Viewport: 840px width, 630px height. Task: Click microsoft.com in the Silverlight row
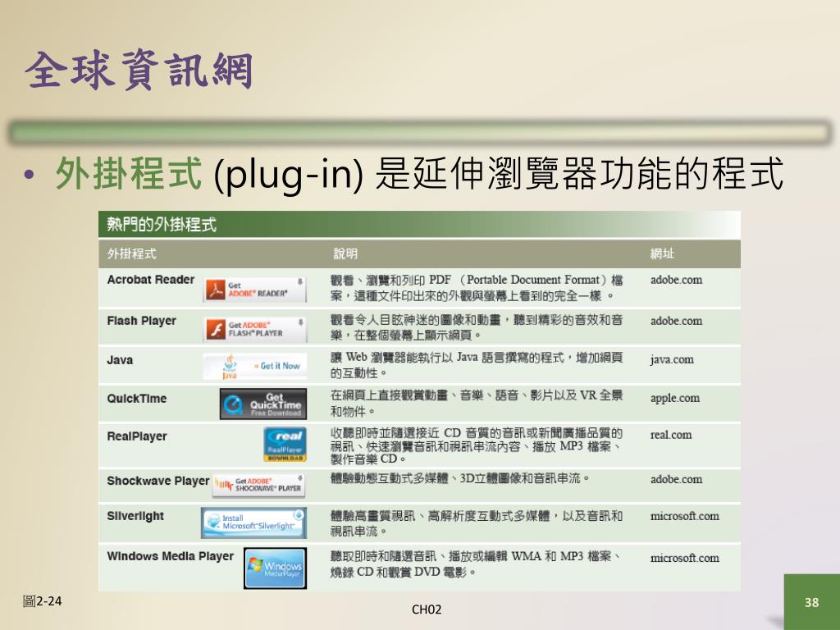(x=685, y=516)
